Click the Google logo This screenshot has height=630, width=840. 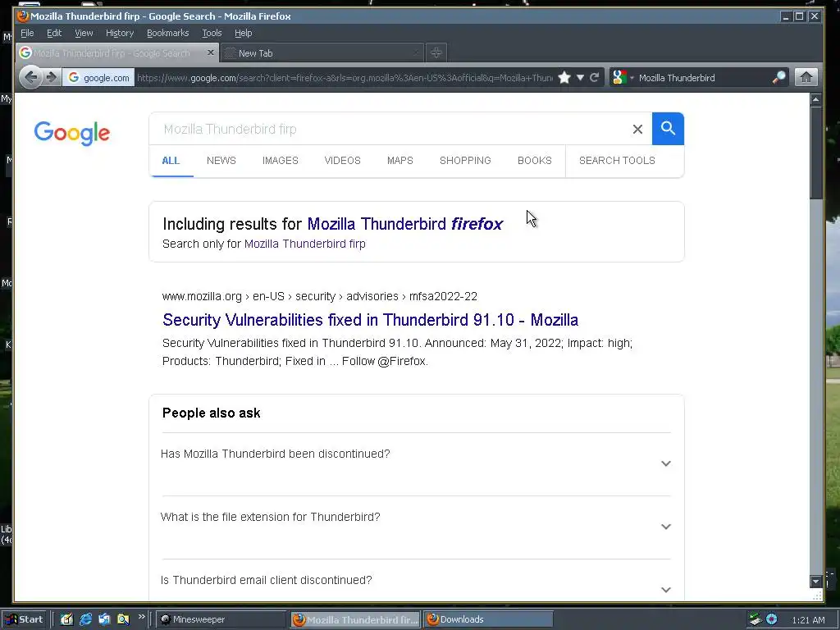click(72, 132)
